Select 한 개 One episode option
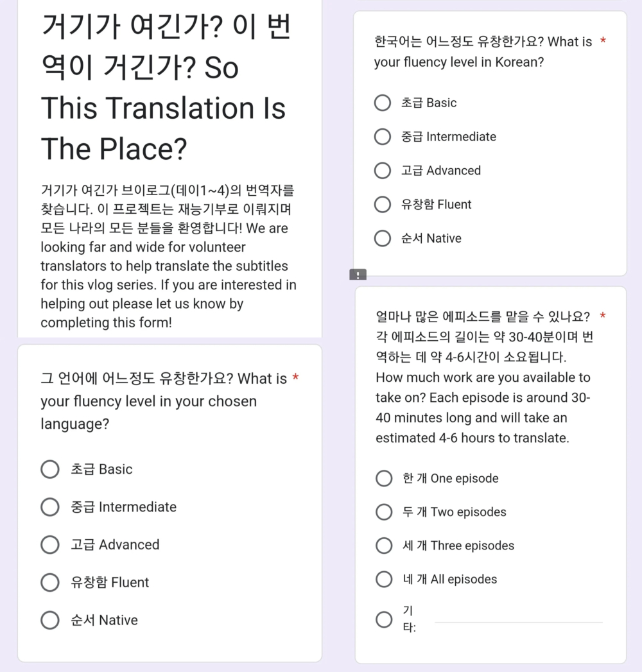 coord(384,478)
